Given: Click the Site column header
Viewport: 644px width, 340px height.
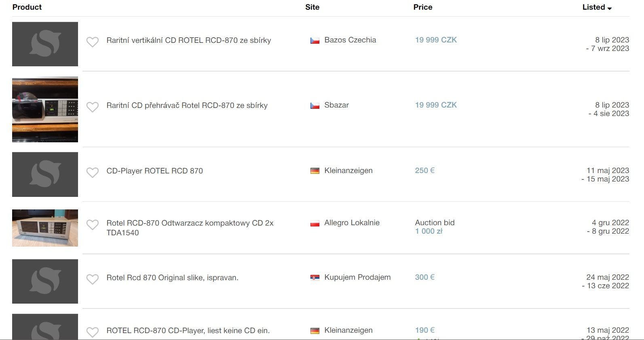Looking at the screenshot, I should coord(312,7).
